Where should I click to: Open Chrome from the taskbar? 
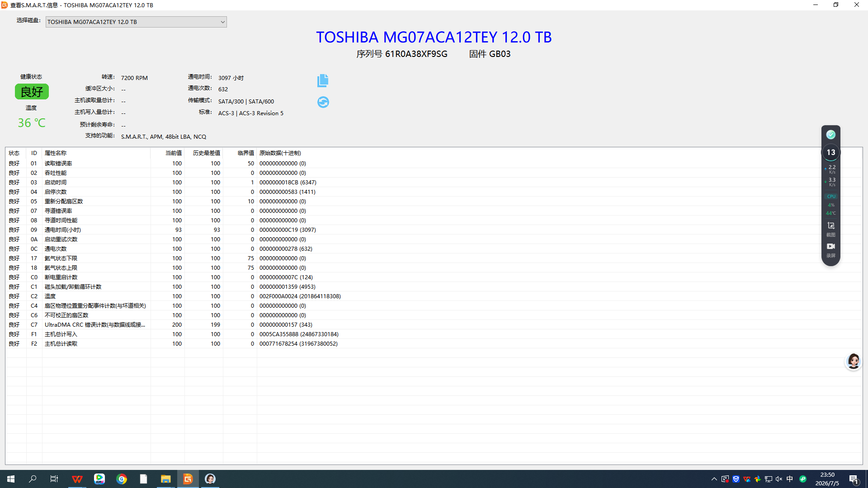(x=122, y=479)
